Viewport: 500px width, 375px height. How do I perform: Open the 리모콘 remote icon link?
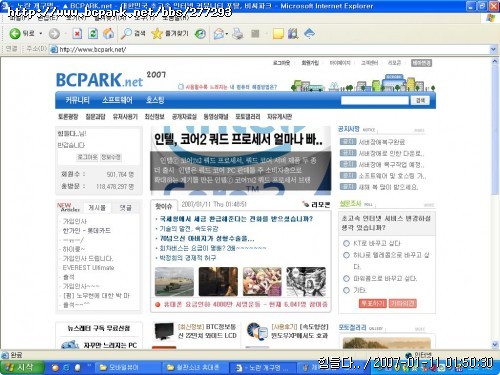point(316,205)
